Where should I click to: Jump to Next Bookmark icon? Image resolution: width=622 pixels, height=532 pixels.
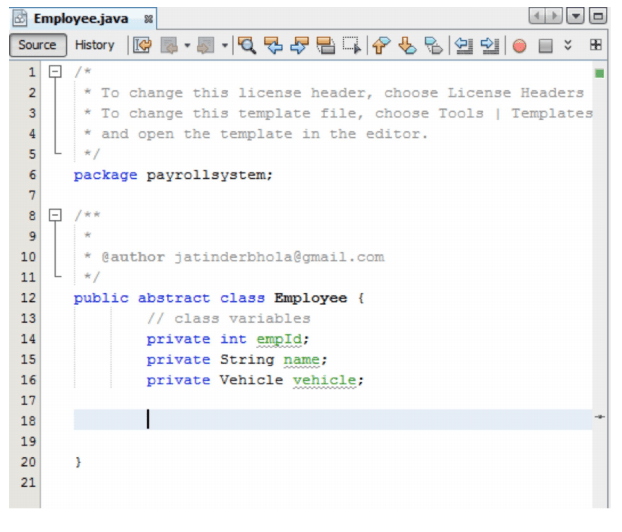tap(407, 45)
